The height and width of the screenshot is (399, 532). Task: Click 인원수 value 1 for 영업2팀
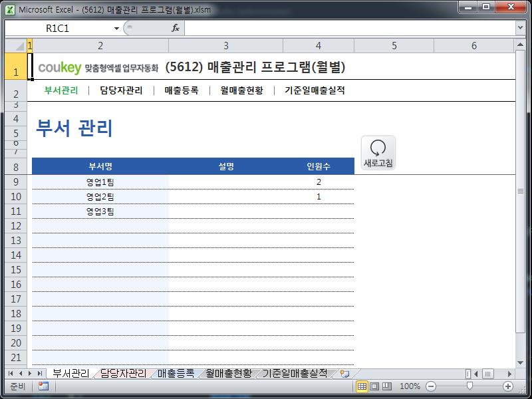[x=319, y=197]
